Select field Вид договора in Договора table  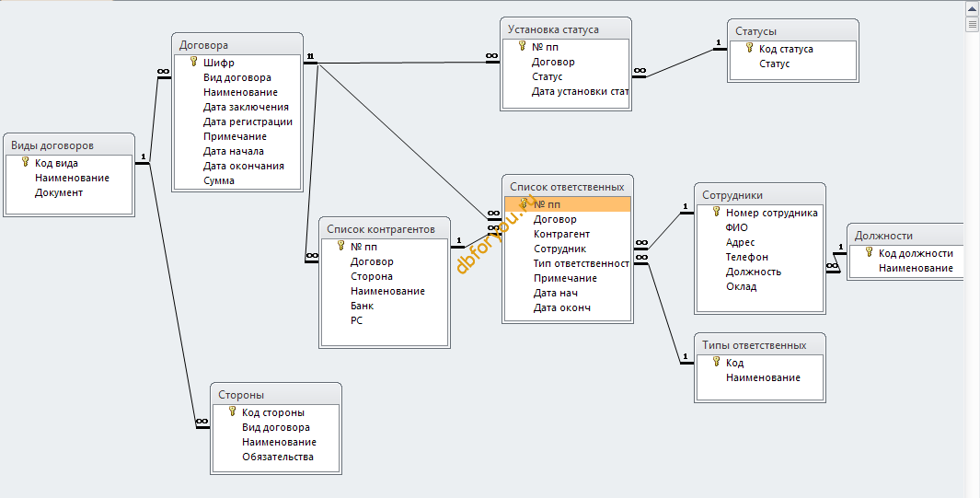[x=237, y=77]
